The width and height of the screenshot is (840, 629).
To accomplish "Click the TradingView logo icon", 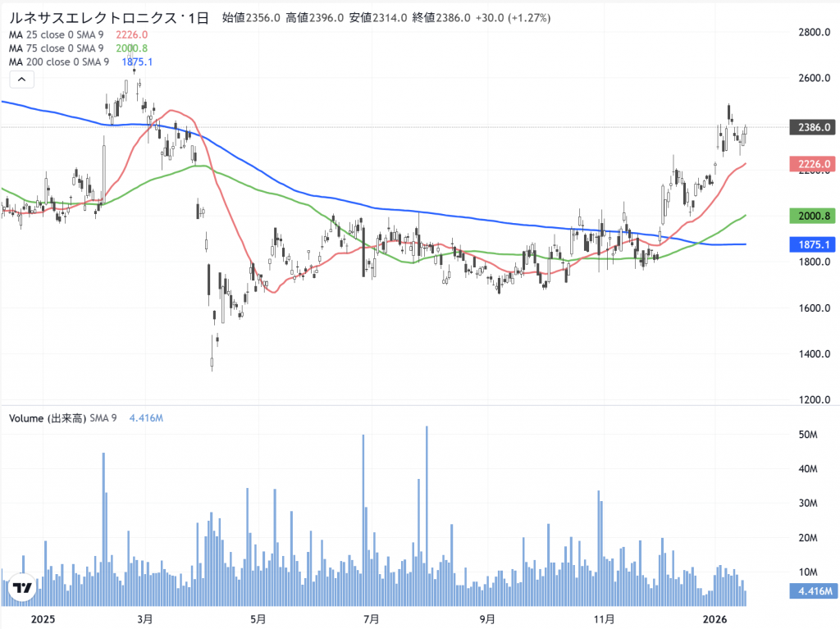I will 21,588.
